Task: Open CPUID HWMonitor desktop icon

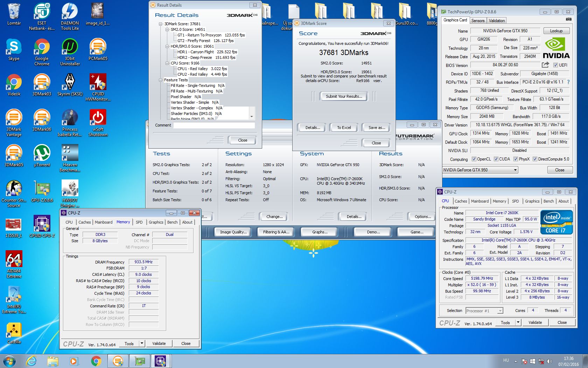Action: pos(98,87)
